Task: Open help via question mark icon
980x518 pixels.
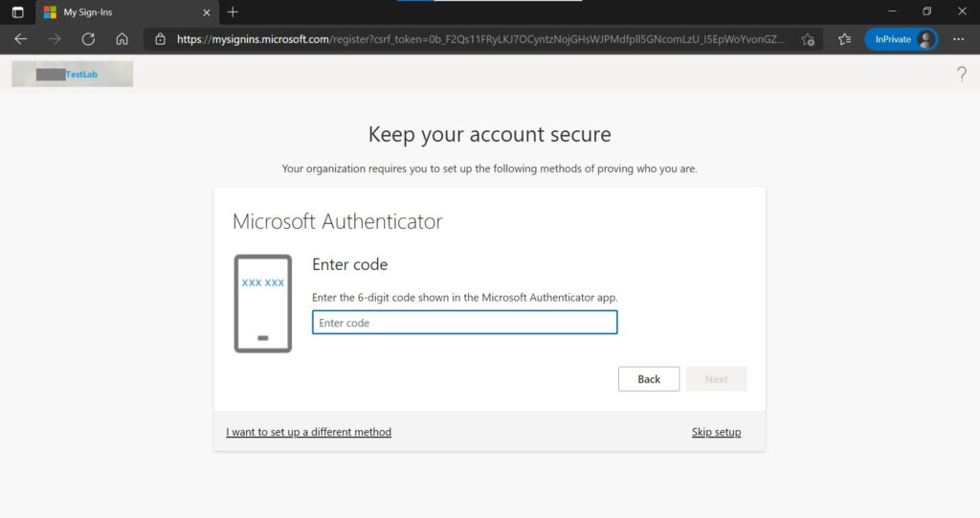Action: click(x=962, y=75)
